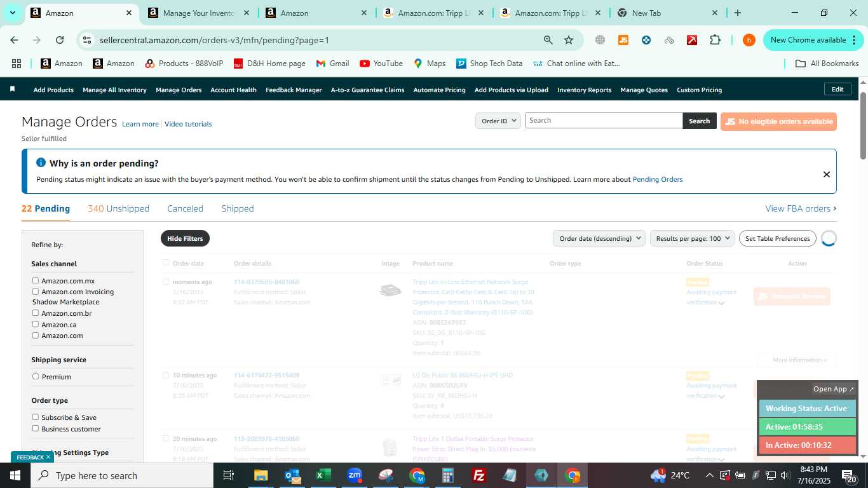
Task: Tick the Amazon.com.br checkbox
Action: tap(36, 313)
